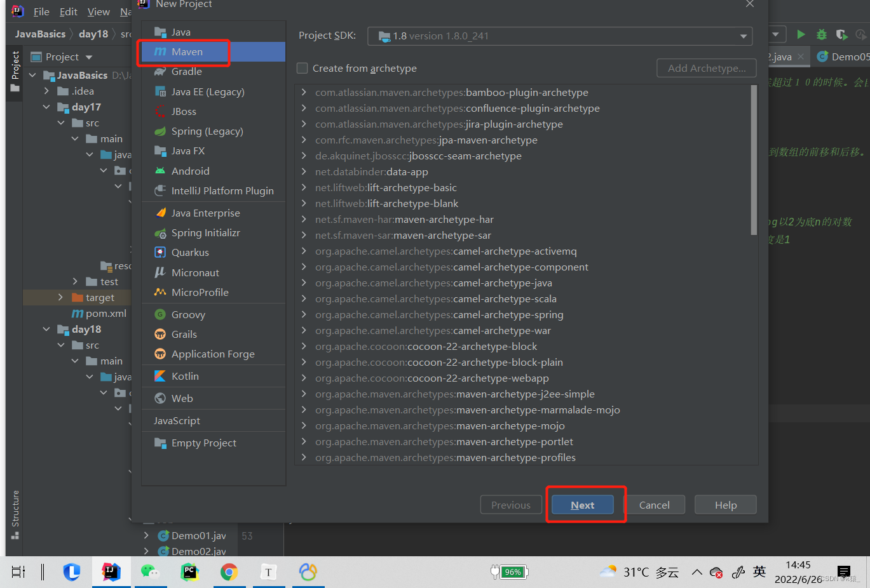Select Groovy project type
Viewport: 870px width, 588px height.
[214, 314]
